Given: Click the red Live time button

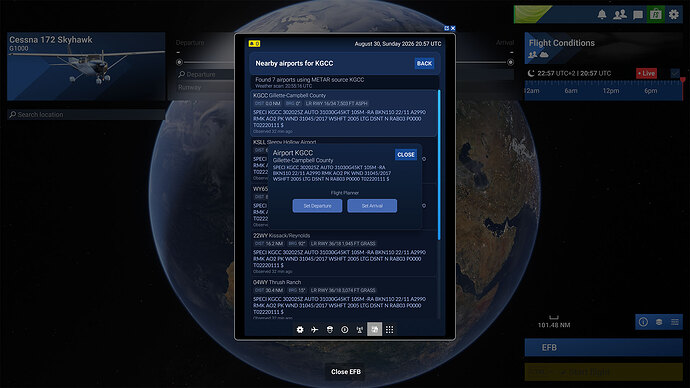Looking at the screenshot, I should point(646,73).
